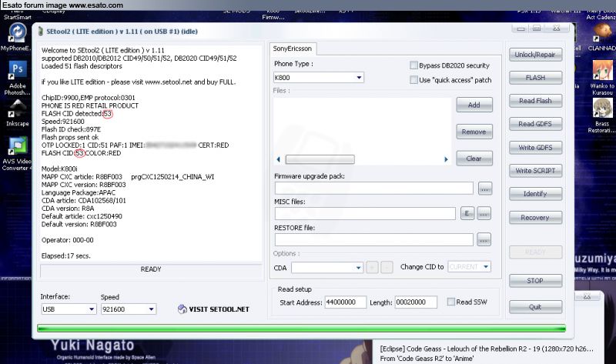Open CLANNAD desktop icon
The width and height of the screenshot is (616, 364).
coord(601,33)
